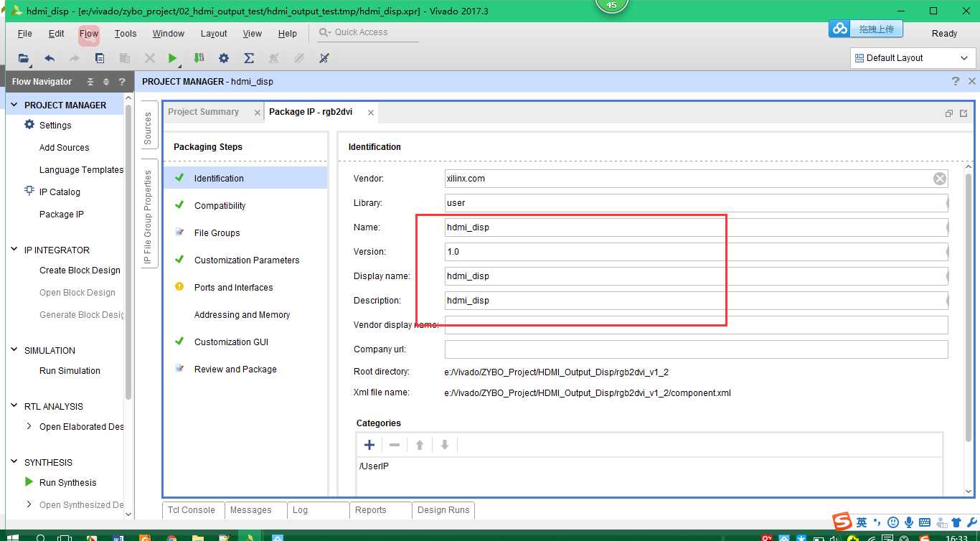This screenshot has width=980, height=541.
Task: Click the float window icon of the Package IP pane
Action: 963,113
